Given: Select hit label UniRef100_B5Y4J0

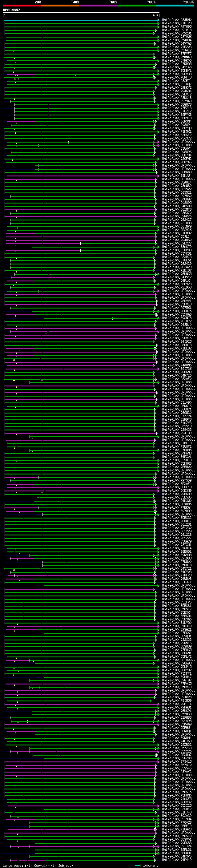Looking at the screenshot, I should pos(177,765).
